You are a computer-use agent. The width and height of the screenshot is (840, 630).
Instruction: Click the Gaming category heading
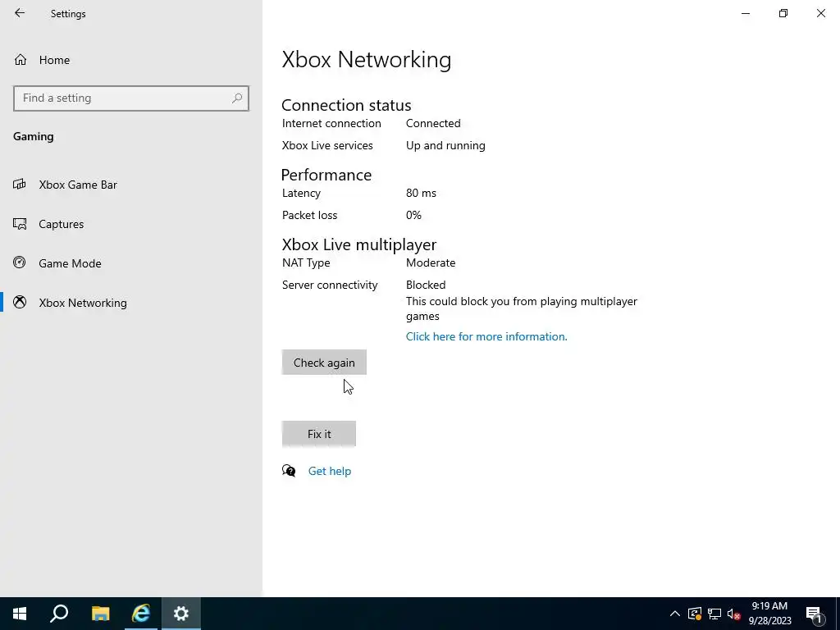point(33,136)
